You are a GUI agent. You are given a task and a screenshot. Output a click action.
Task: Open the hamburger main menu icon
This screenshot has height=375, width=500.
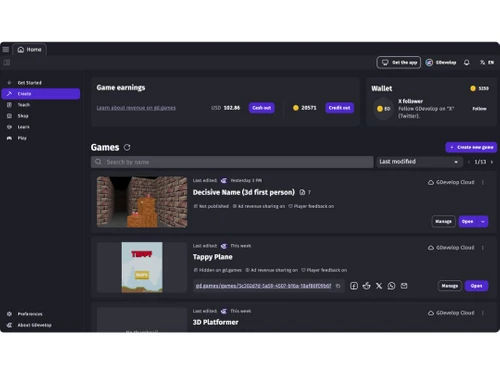point(6,50)
